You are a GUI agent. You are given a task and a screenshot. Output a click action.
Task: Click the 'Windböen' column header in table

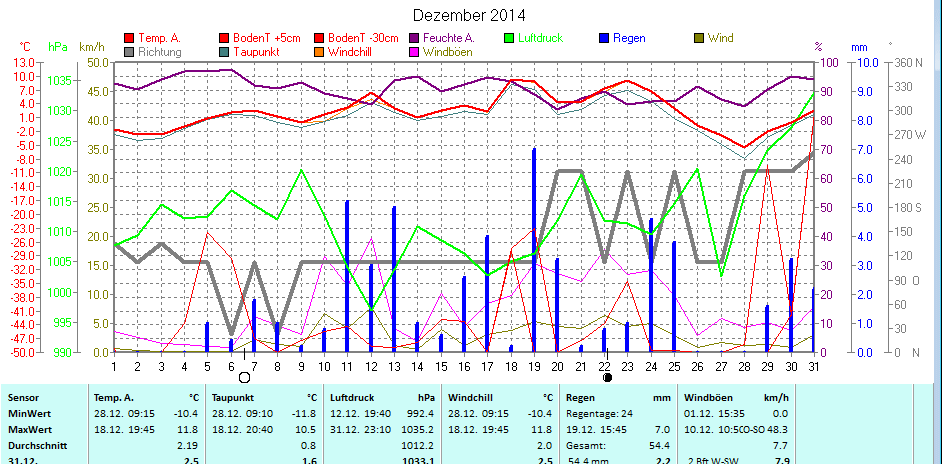tap(706, 397)
